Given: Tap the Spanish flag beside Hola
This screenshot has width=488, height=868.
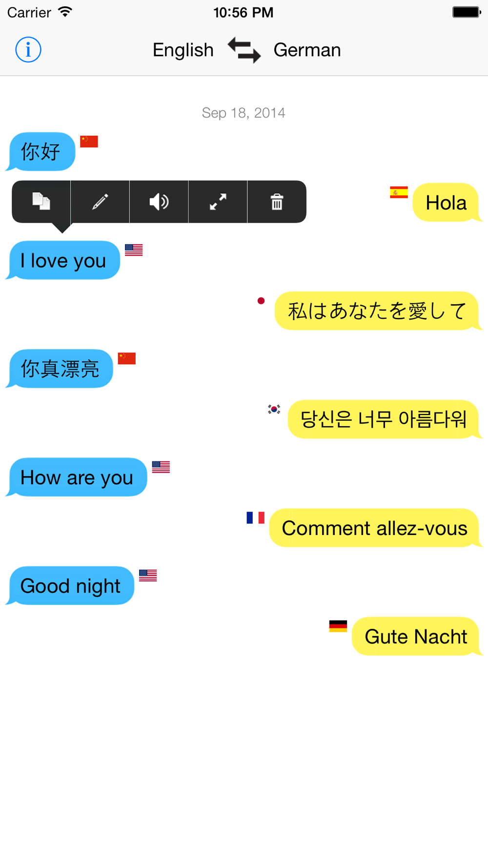Looking at the screenshot, I should [399, 192].
